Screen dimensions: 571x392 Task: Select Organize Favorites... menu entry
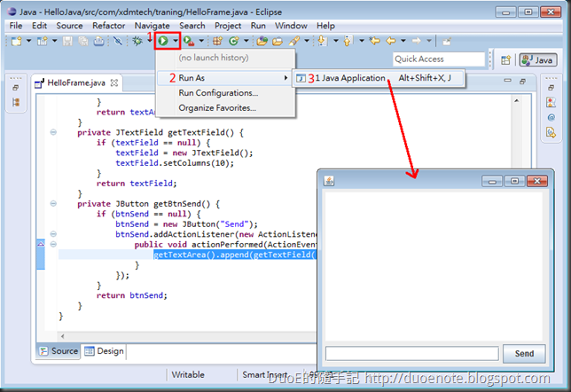(216, 108)
